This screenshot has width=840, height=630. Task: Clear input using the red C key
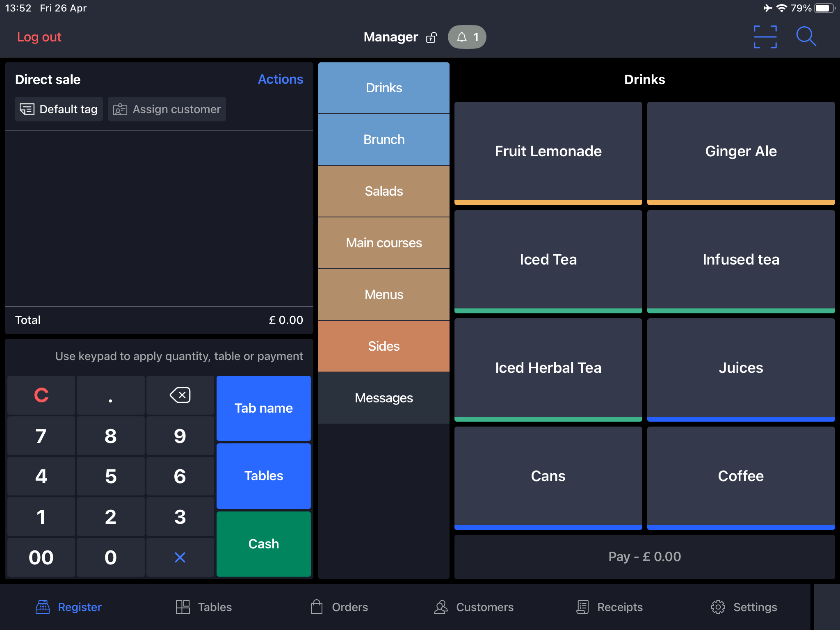point(41,395)
